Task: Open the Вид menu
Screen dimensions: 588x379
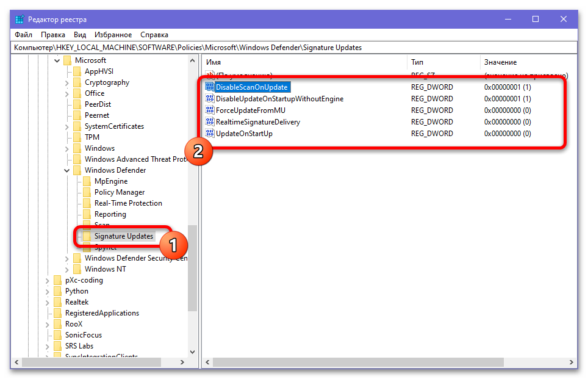Action: [x=80, y=35]
